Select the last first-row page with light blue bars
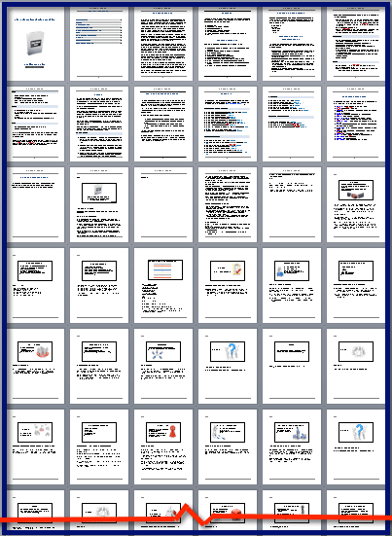Viewport: 392px width, 536px height. [x=356, y=44]
